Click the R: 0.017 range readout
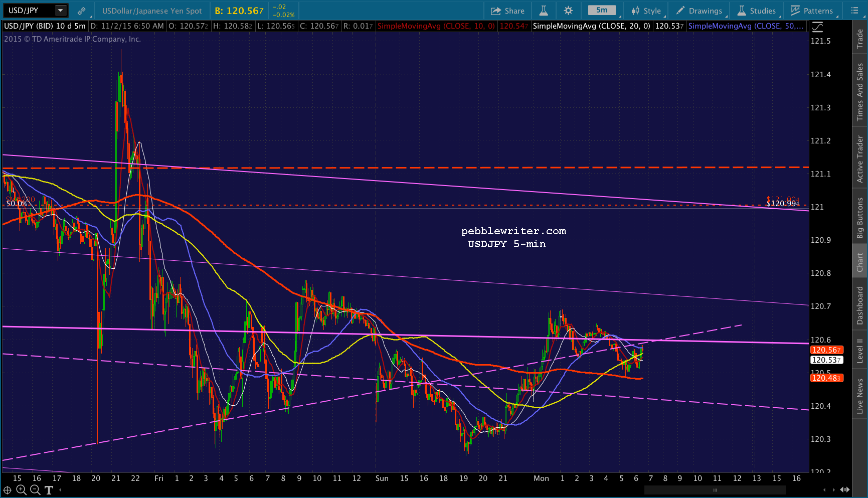 358,26
